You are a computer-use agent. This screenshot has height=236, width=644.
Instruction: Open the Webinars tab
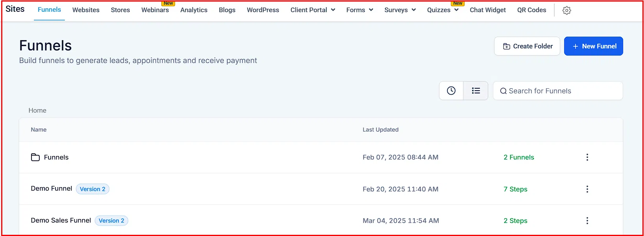[155, 10]
